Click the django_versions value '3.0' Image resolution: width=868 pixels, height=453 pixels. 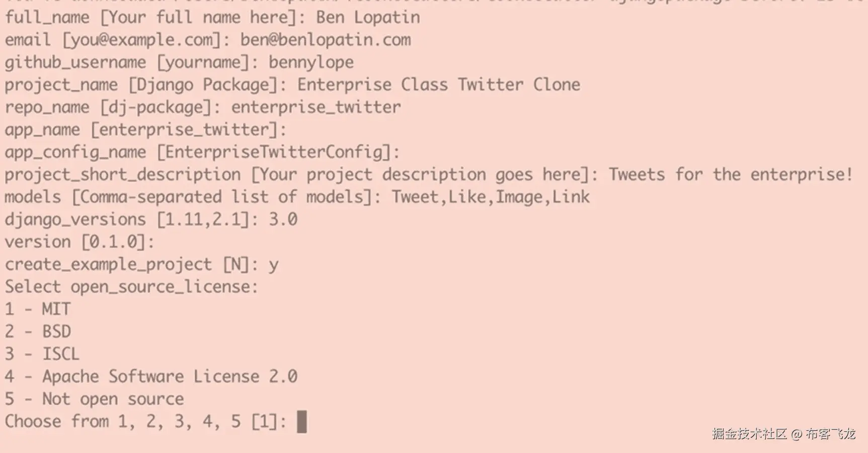(283, 219)
